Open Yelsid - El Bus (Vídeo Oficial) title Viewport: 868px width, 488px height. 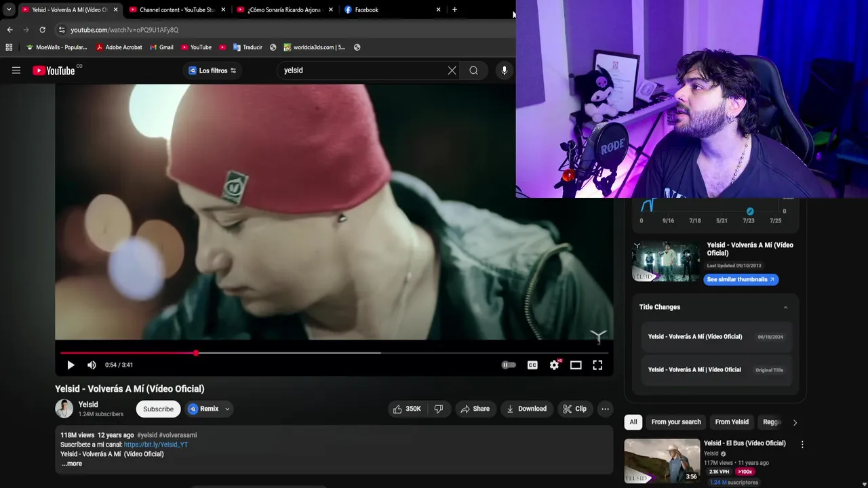(745, 443)
